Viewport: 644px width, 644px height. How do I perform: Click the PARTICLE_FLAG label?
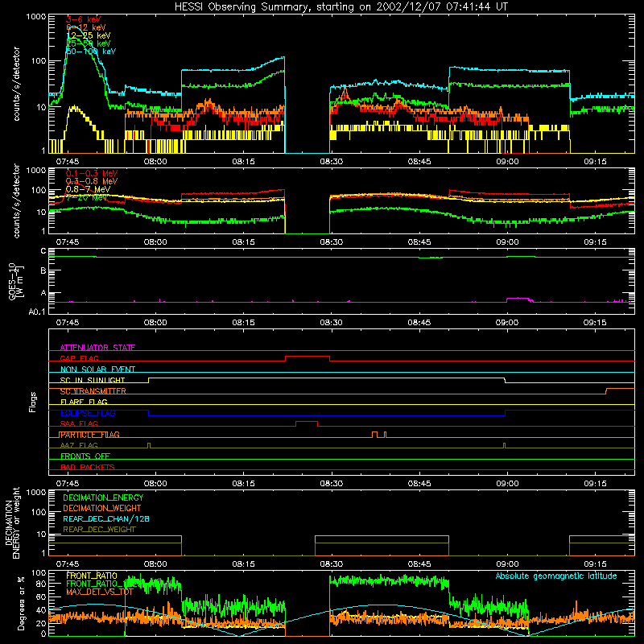point(89,435)
